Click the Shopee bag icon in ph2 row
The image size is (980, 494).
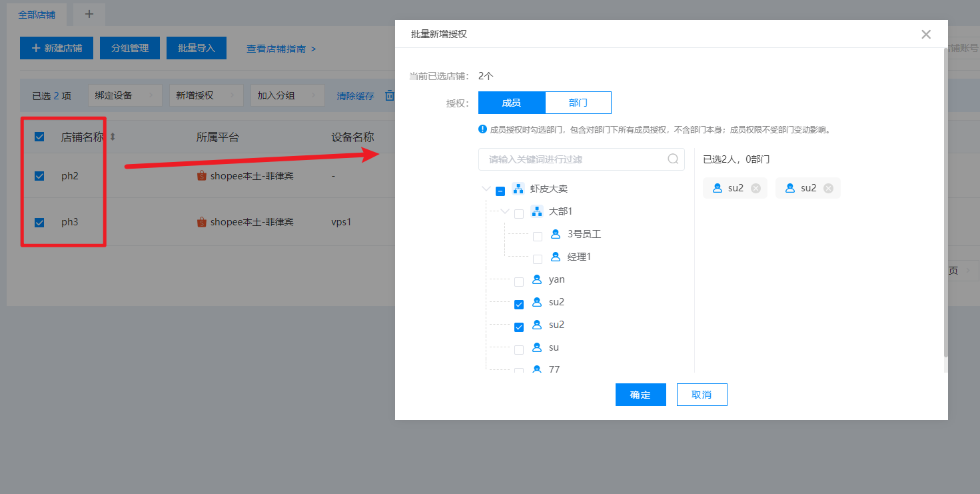(x=202, y=176)
